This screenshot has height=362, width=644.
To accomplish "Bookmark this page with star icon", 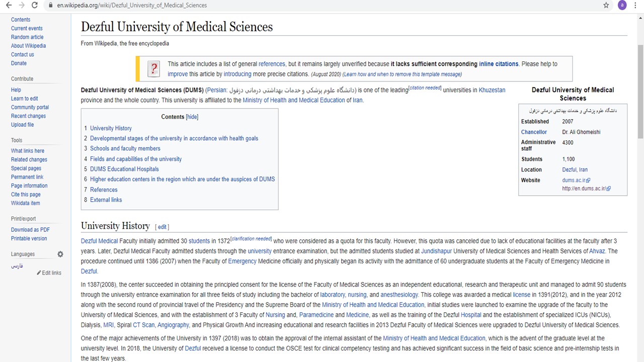I will (x=606, y=5).
